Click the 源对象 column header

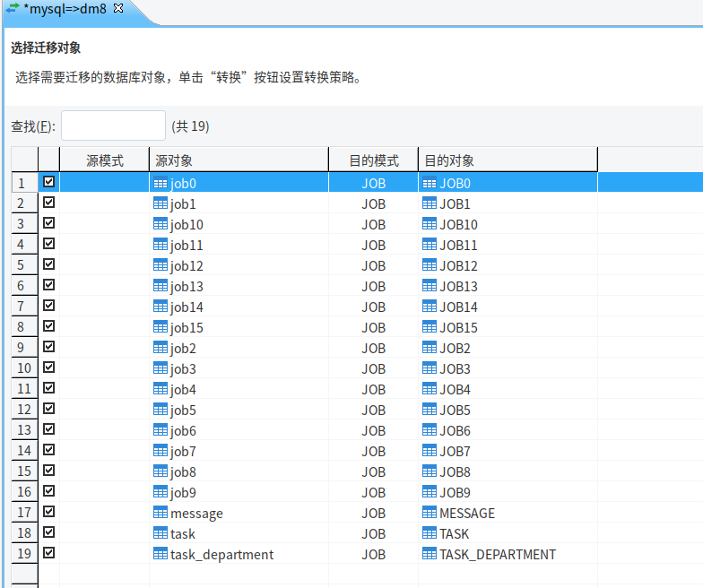pos(239,160)
